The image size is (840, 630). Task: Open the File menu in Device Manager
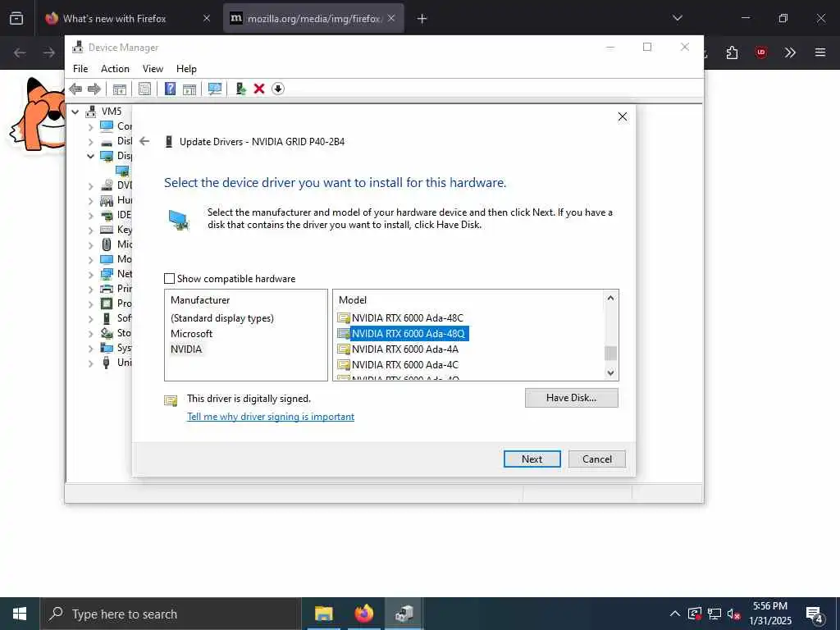click(x=80, y=69)
